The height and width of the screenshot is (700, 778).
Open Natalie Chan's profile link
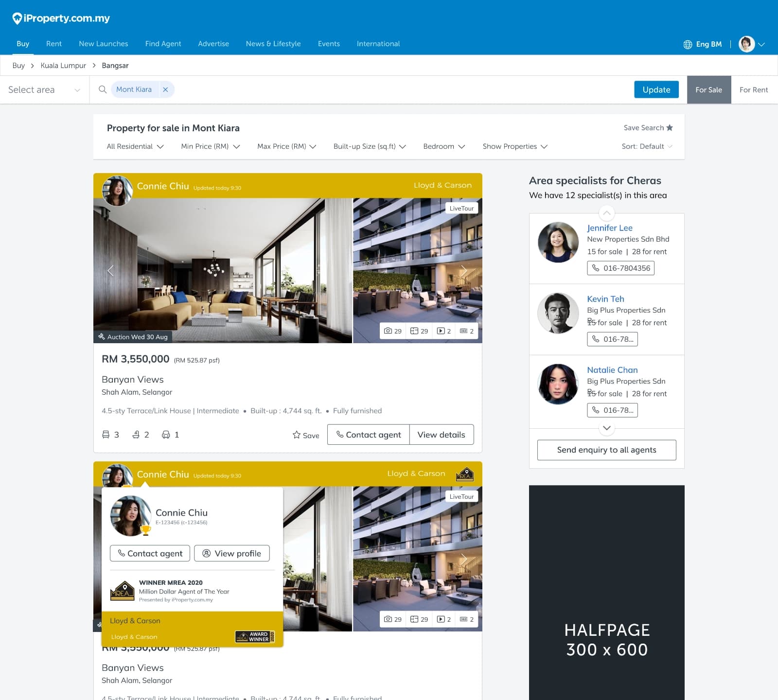click(x=612, y=370)
